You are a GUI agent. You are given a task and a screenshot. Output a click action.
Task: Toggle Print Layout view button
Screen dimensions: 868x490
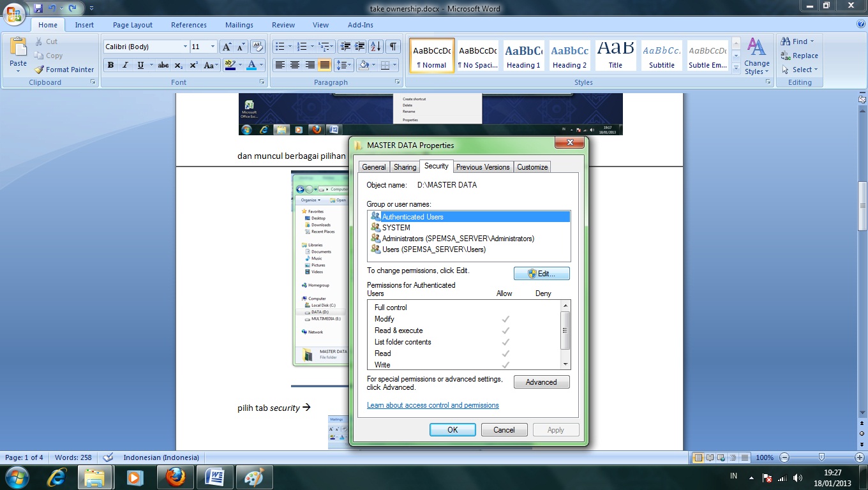pos(698,457)
